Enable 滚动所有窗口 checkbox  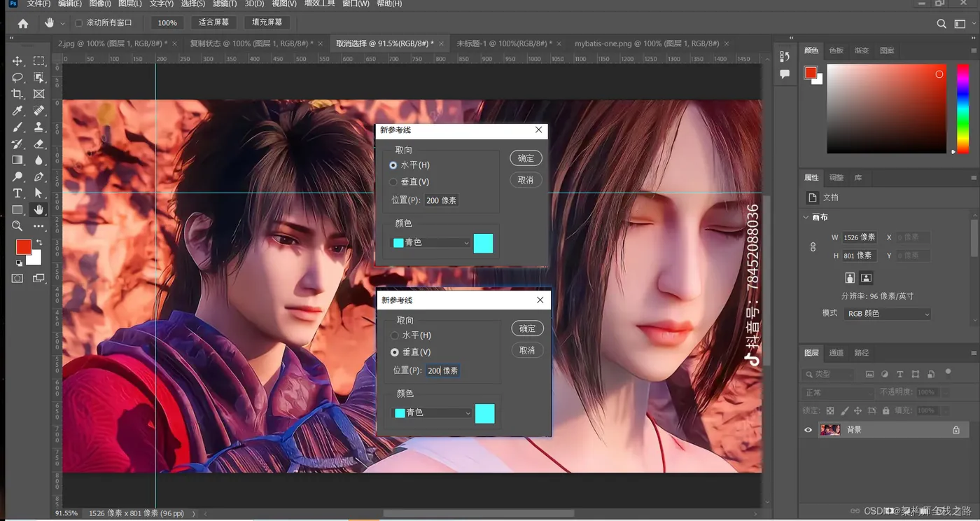click(78, 23)
